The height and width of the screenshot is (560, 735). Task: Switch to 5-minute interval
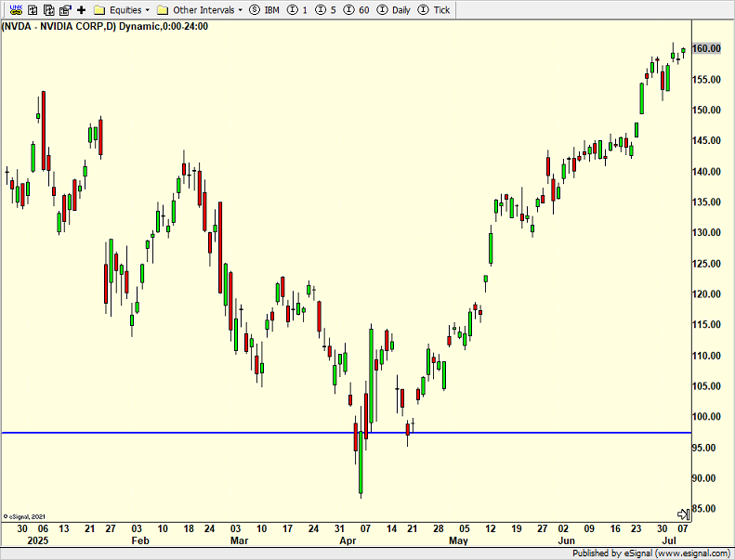[x=326, y=10]
